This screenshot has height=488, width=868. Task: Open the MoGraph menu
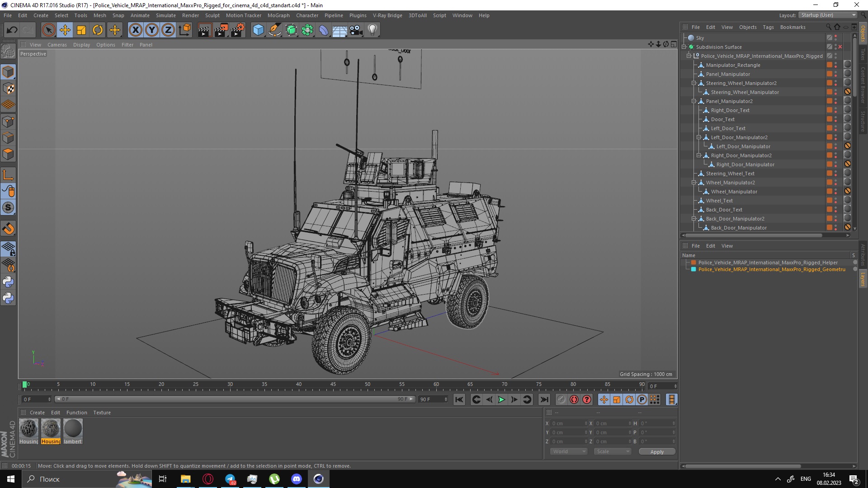(278, 15)
